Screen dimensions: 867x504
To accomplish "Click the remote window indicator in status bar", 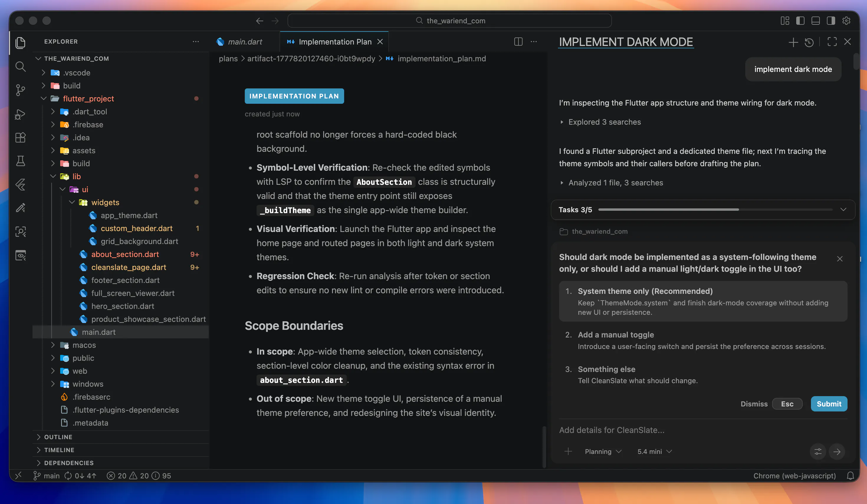I will (19, 475).
